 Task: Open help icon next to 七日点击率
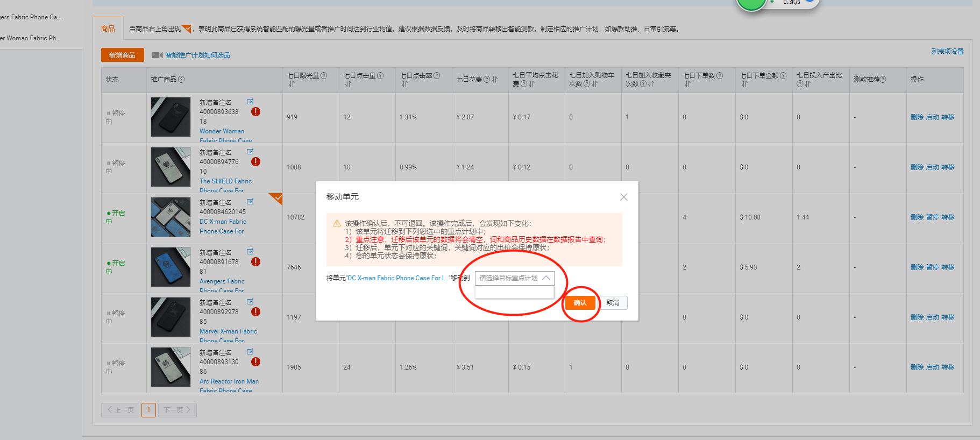click(x=437, y=75)
